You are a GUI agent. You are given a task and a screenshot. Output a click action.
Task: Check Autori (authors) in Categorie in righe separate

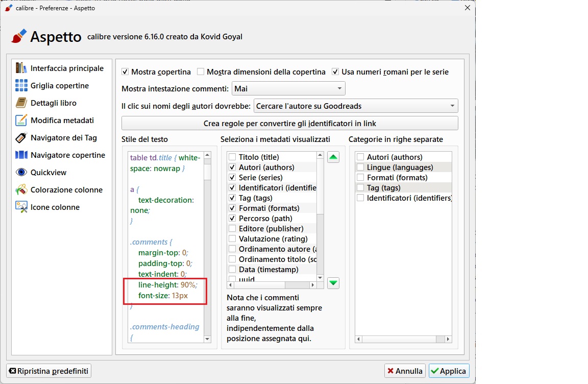tap(360, 157)
